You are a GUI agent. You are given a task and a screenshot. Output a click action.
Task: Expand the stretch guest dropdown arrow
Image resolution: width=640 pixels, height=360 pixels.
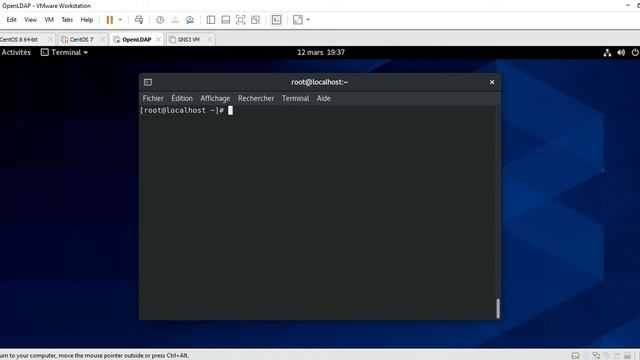pos(308,20)
